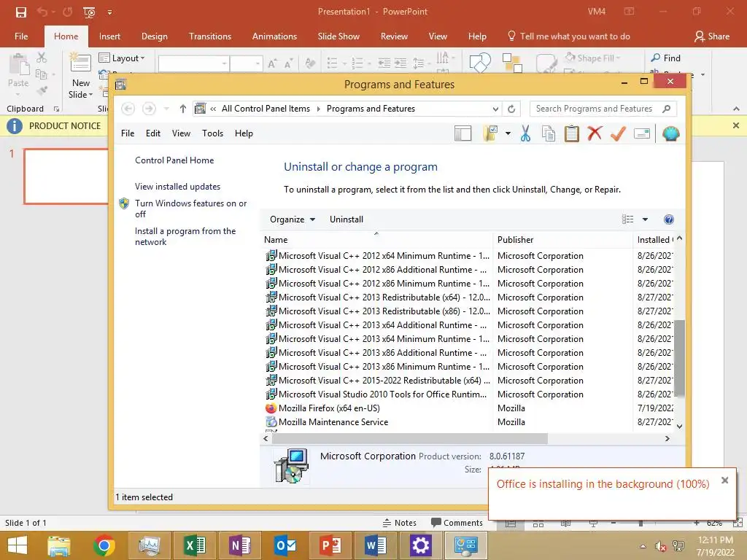Viewport: 747px width, 560px height.
Task: Open the address bar history dropdown
Action: click(x=495, y=109)
